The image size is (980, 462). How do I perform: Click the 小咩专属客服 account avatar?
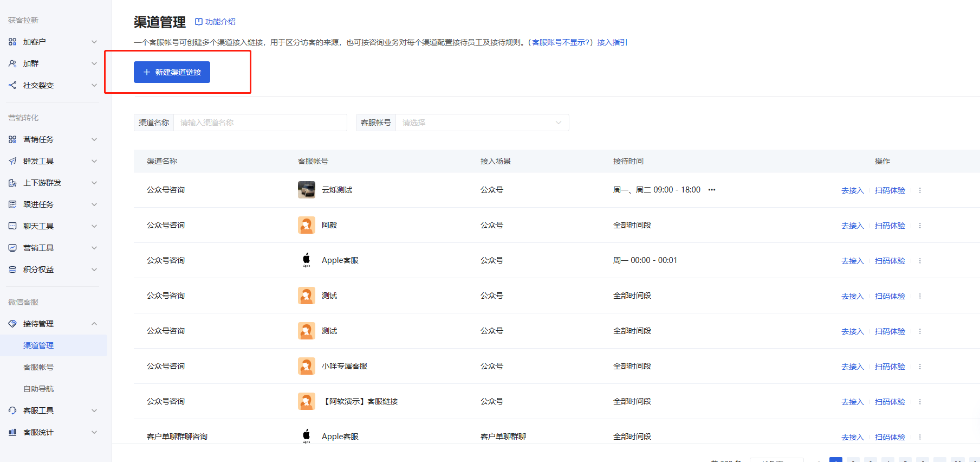click(307, 366)
